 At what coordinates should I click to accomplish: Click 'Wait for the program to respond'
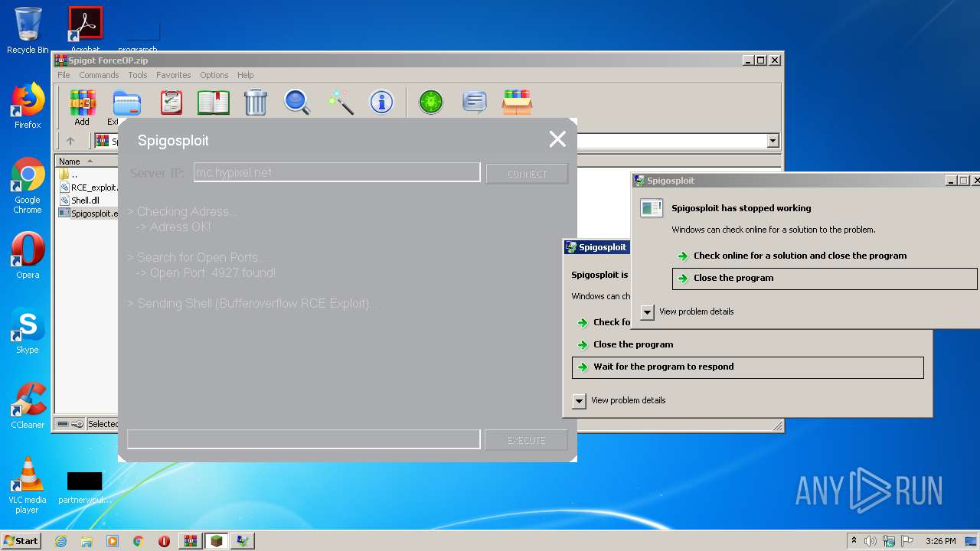748,367
